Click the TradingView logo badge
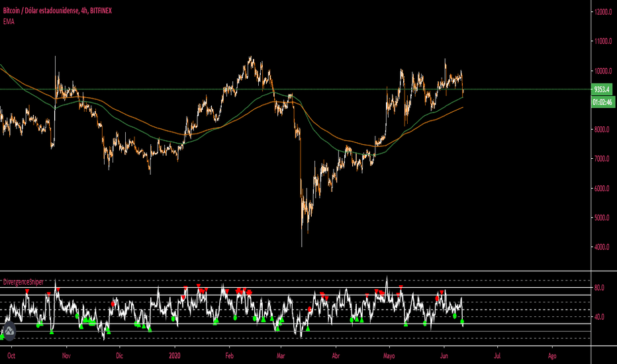 click(9, 331)
